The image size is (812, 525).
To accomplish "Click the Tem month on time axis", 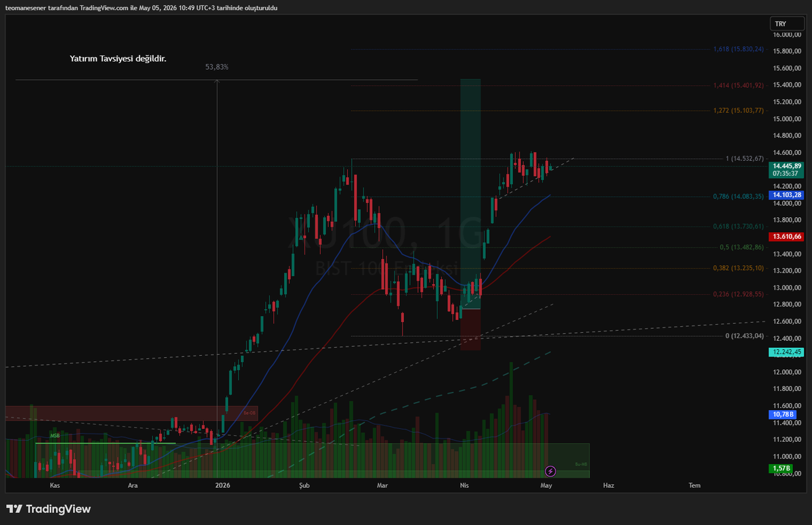I will (x=694, y=486).
